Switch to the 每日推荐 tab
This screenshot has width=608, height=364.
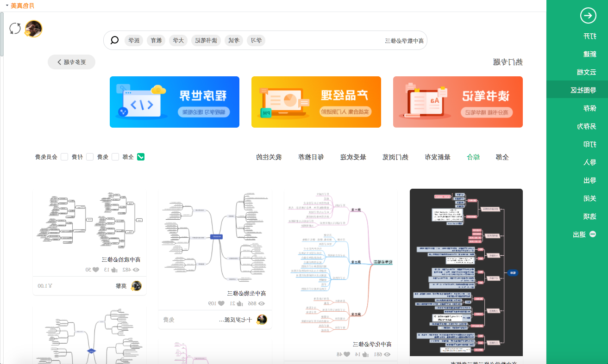click(311, 157)
